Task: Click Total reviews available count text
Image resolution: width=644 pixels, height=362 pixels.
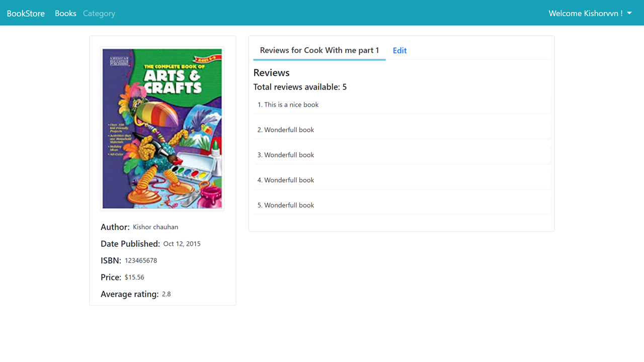Action: (x=300, y=87)
